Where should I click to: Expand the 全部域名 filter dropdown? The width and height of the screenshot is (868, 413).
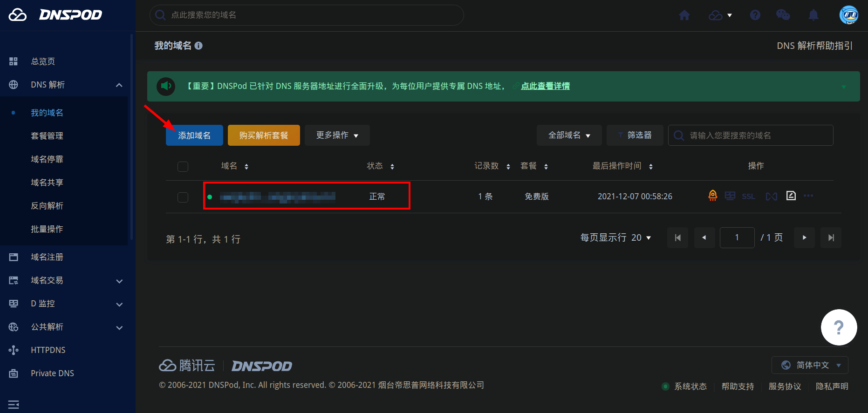(x=569, y=135)
